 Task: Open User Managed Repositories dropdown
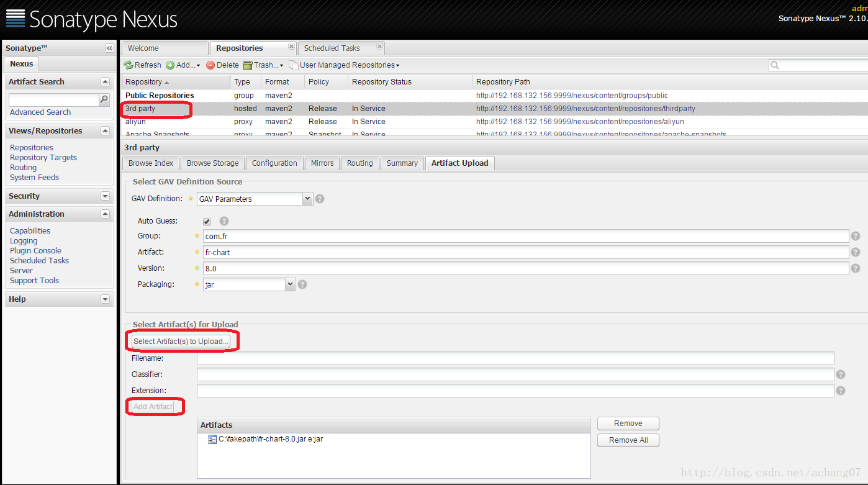(x=345, y=65)
